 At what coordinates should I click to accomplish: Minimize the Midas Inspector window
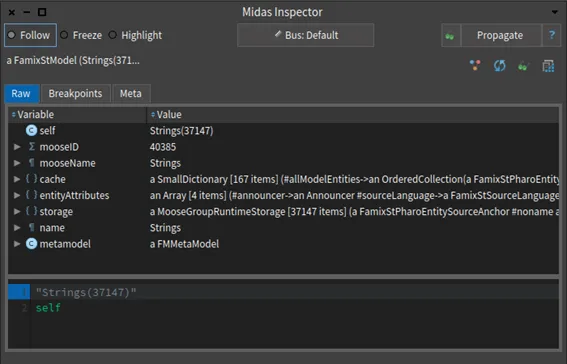(27, 12)
